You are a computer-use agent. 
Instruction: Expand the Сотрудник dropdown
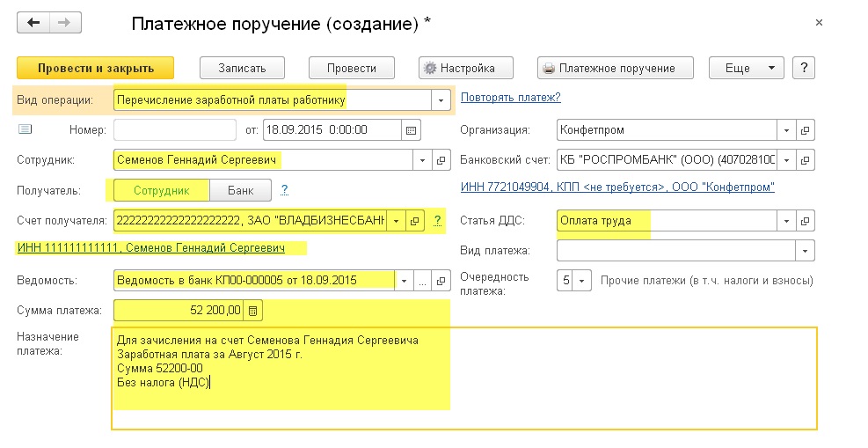tap(422, 160)
